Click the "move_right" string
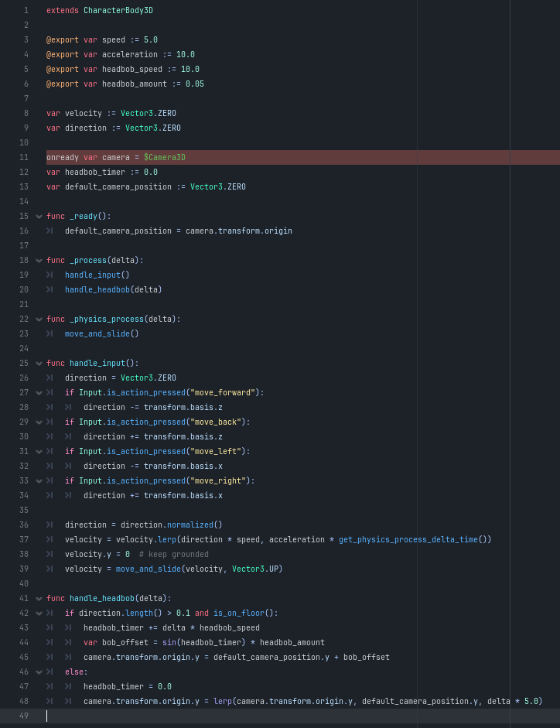560x728 pixels. coord(218,480)
